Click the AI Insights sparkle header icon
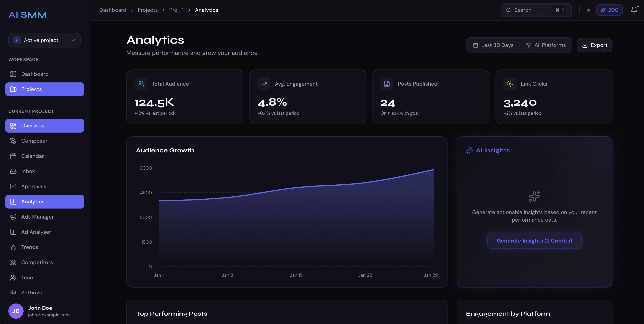644x324 pixels. (470, 150)
